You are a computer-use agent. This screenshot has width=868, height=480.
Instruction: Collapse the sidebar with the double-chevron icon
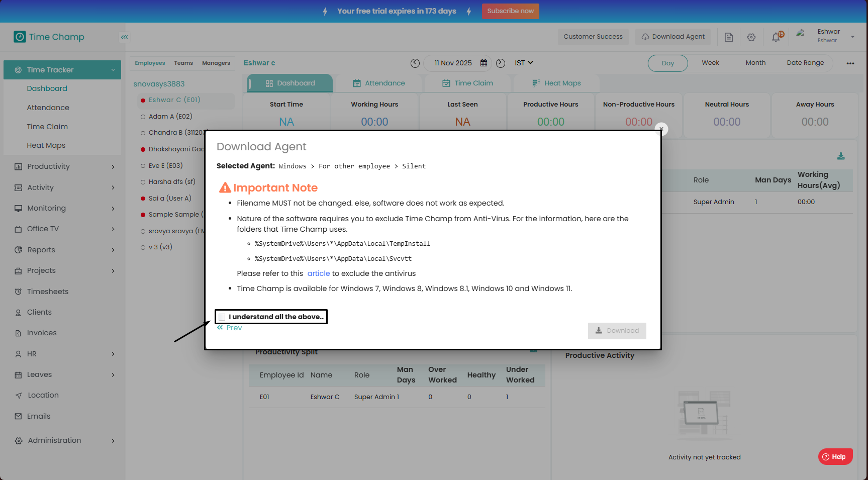[x=124, y=37]
